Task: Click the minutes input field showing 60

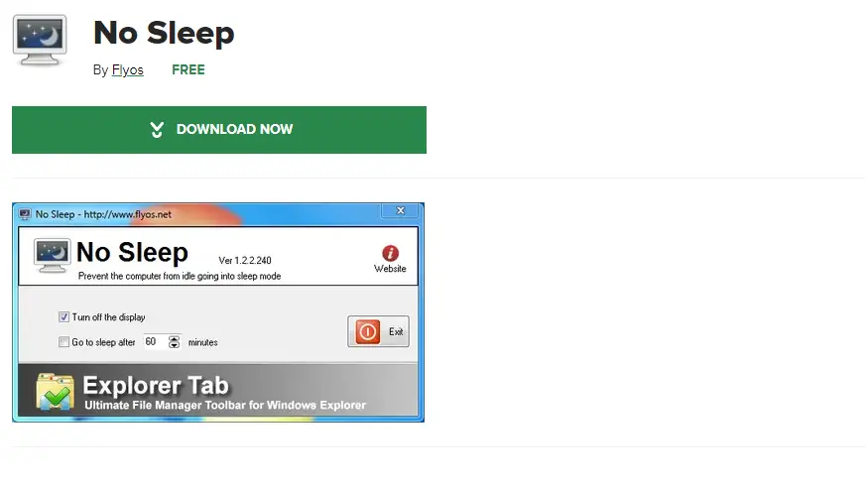Action: point(155,342)
